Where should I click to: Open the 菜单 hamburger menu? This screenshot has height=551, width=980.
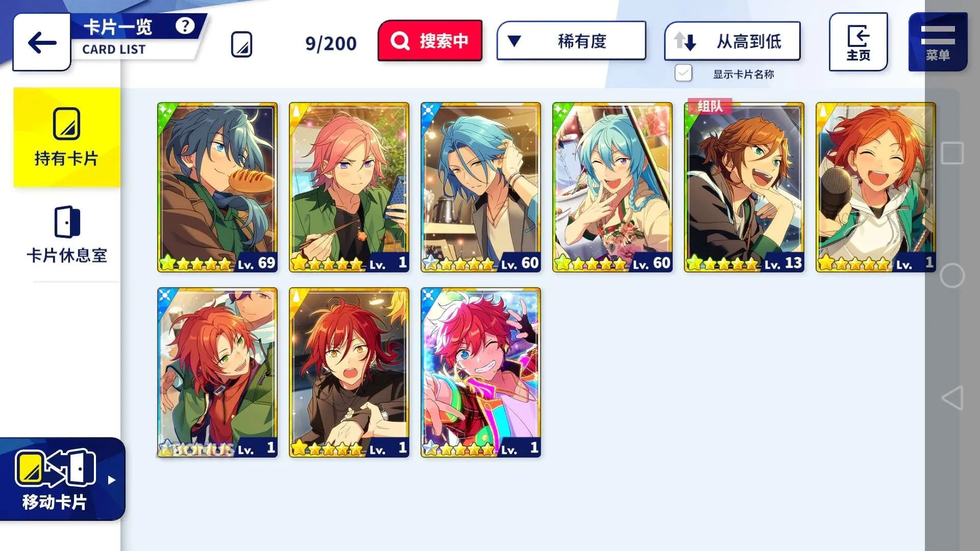point(938,42)
